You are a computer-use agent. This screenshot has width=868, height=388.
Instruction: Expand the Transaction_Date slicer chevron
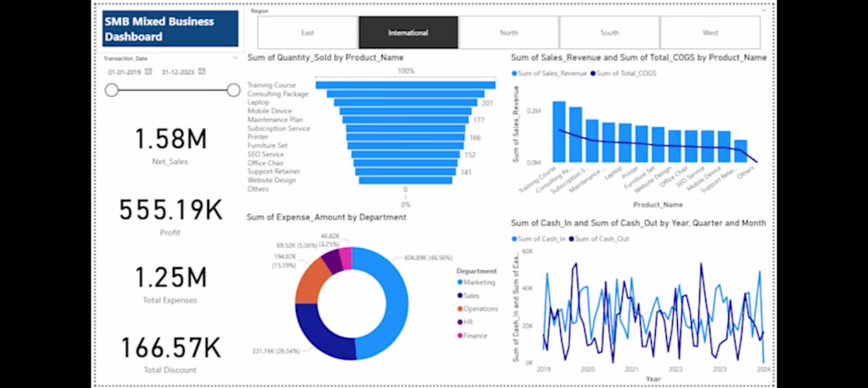(235, 58)
